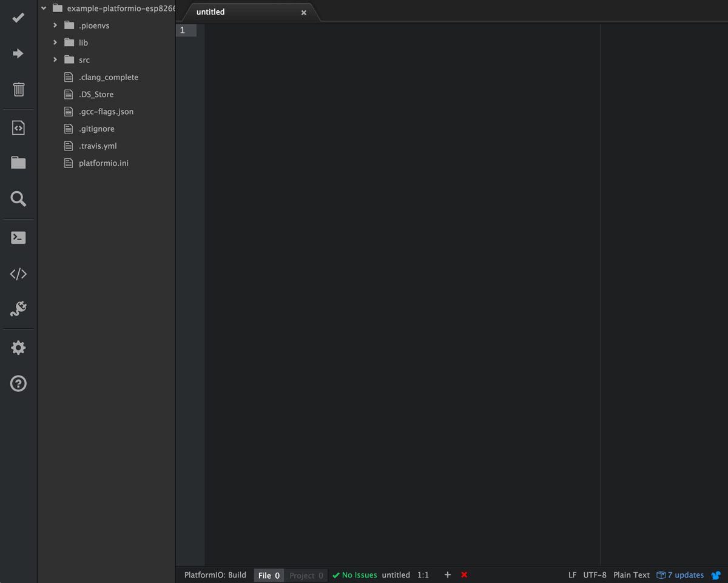This screenshot has height=583, width=728.
Task: Close the untitled tab
Action: coord(304,13)
